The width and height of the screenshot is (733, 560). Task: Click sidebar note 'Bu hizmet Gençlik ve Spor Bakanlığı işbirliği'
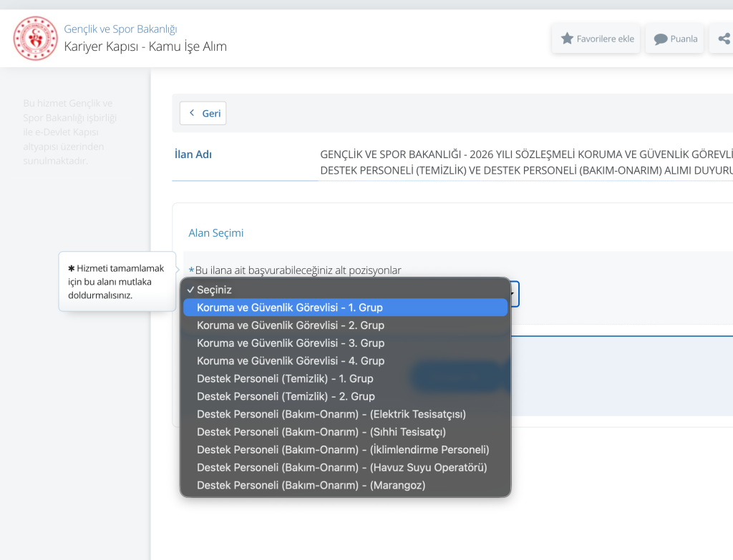[70, 132]
